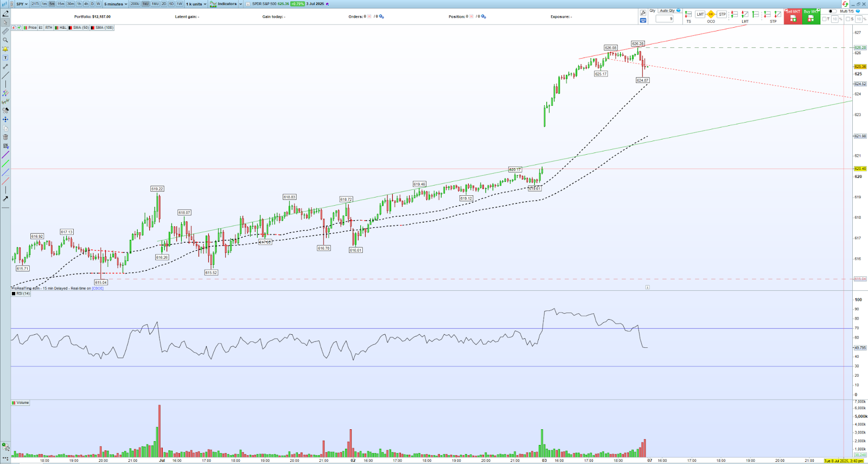Open the Indicators chart icon
Image resolution: width=868 pixels, height=464 pixels.
click(x=213, y=4)
